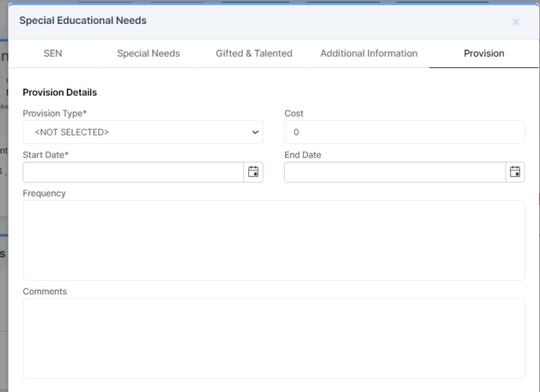Image resolution: width=540 pixels, height=392 pixels.
Task: Click the Provision Type chevron arrow
Action: [255, 132]
